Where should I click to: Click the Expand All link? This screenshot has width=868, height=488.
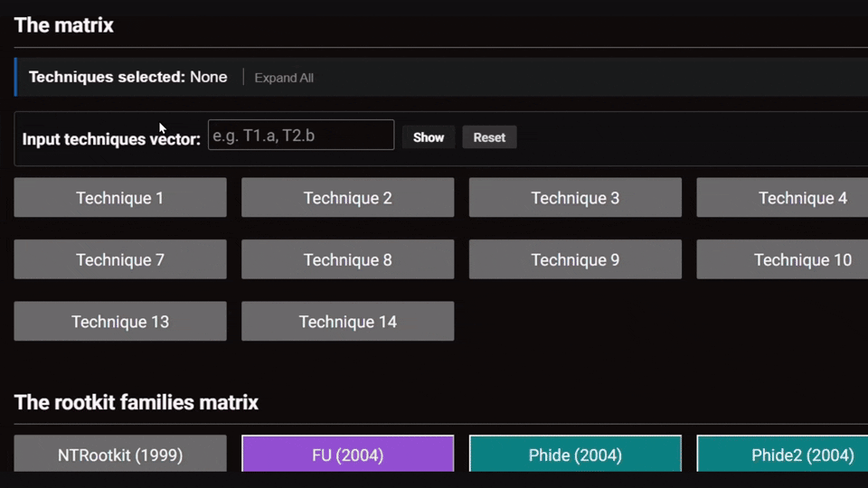284,78
